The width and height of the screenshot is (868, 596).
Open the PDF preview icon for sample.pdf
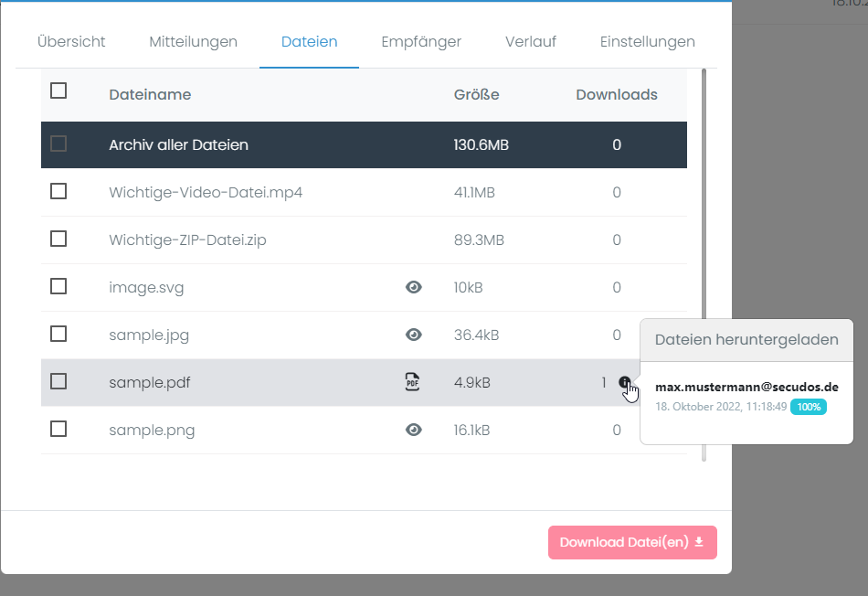412,382
